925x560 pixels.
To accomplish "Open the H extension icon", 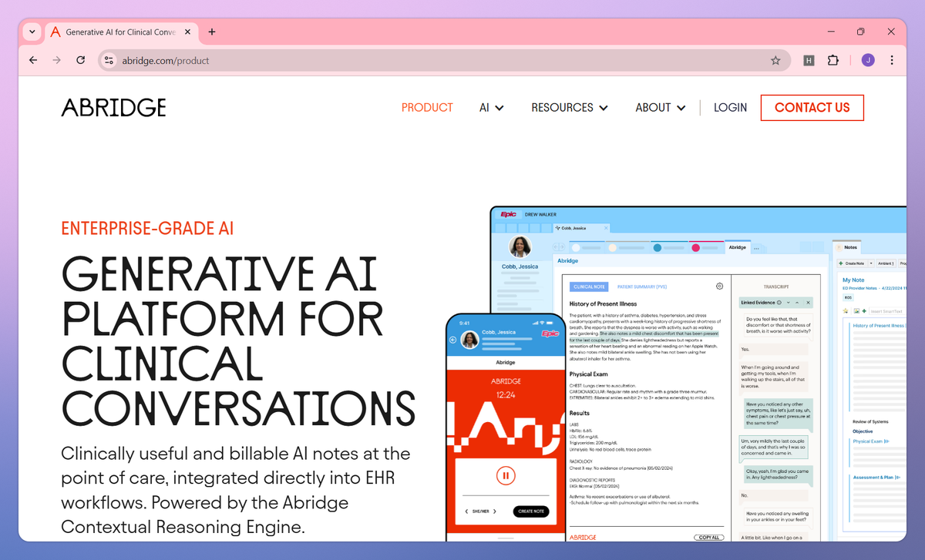I will coord(809,60).
